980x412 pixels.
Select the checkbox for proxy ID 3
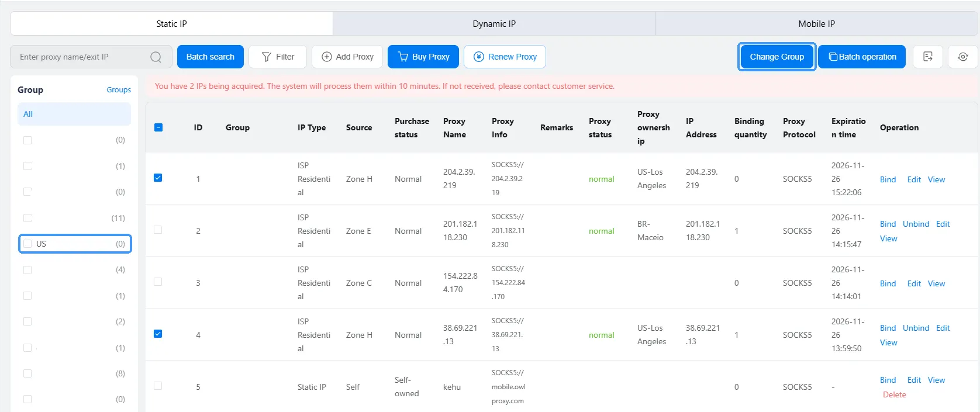tap(158, 282)
